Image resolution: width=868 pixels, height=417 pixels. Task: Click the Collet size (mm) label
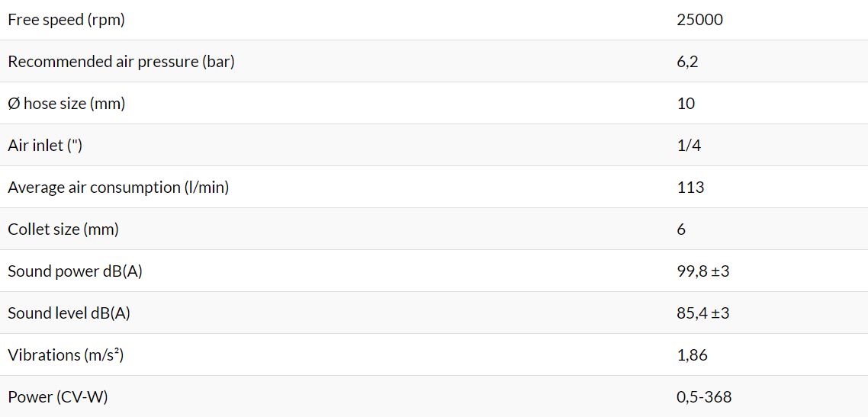63,229
